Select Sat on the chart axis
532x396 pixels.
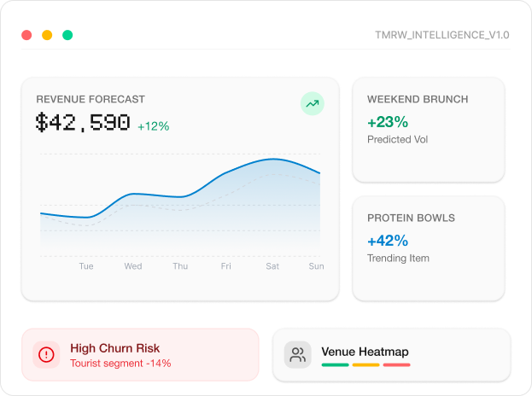tap(272, 266)
